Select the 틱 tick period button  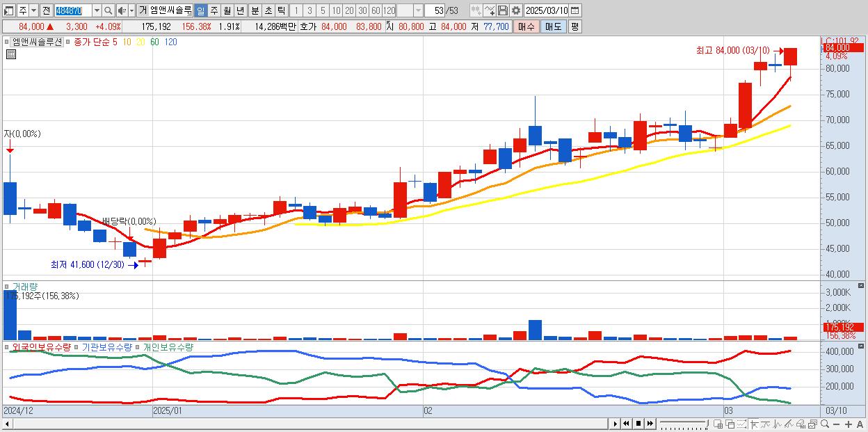(281, 10)
